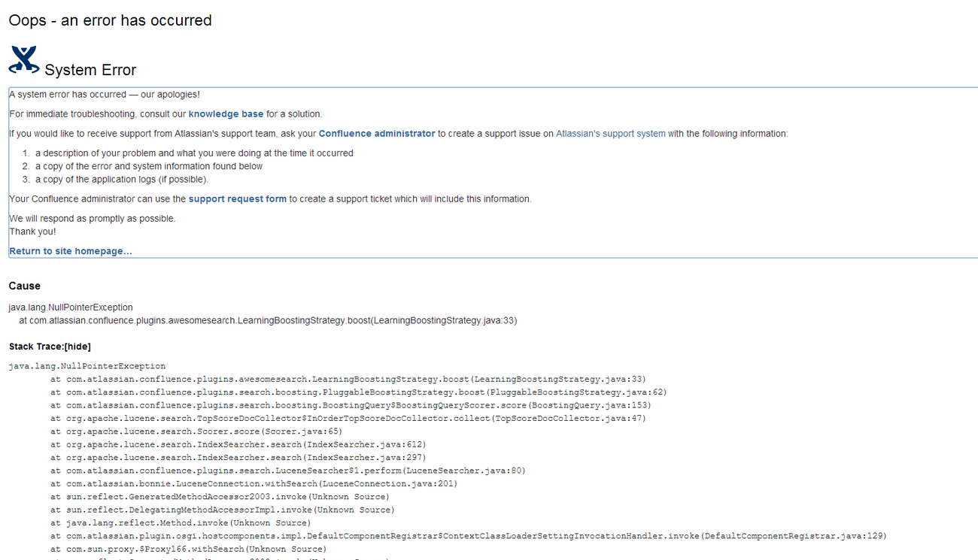
Task: Click list item 'a copy of the error and system information'
Action: 149,166
